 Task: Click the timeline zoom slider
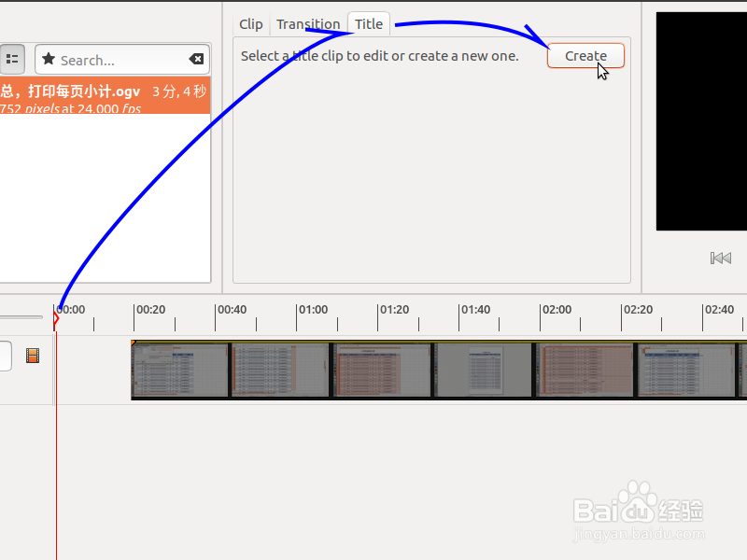point(21,316)
